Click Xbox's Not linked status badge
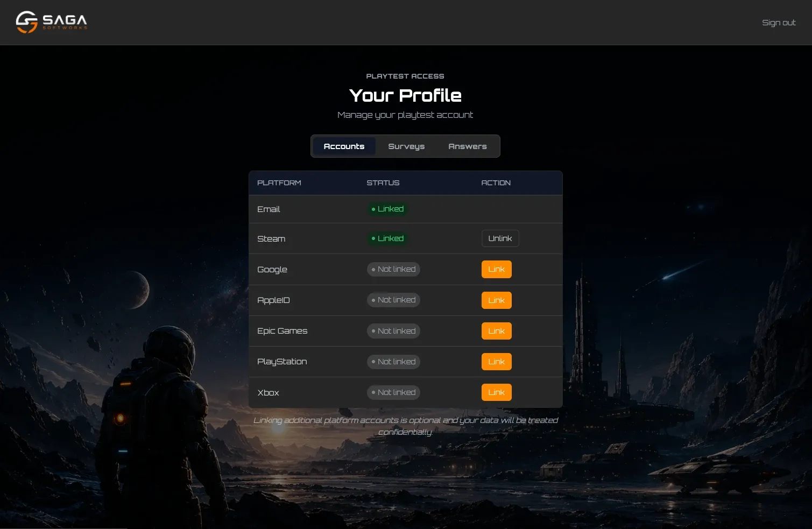Viewport: 812px width, 529px height. [x=393, y=392]
